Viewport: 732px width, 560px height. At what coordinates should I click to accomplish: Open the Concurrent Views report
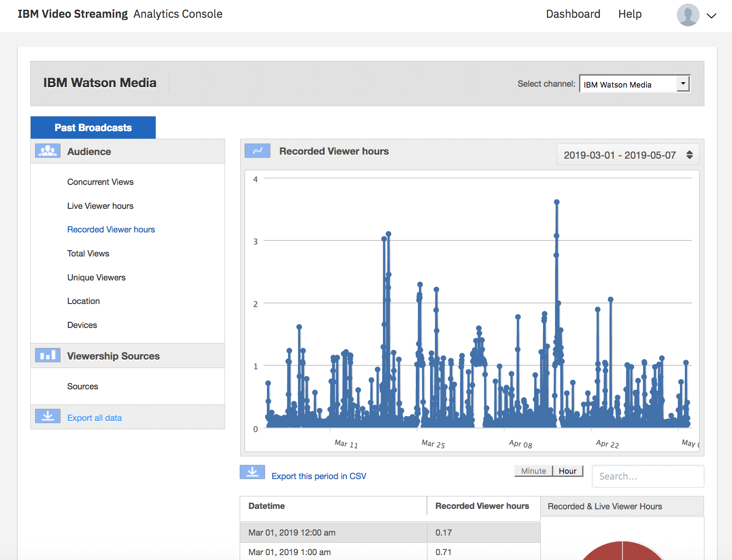pyautogui.click(x=100, y=182)
